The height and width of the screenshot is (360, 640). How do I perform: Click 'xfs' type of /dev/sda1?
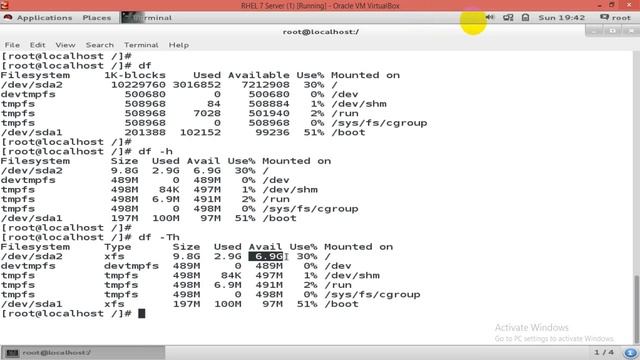[x=114, y=304]
